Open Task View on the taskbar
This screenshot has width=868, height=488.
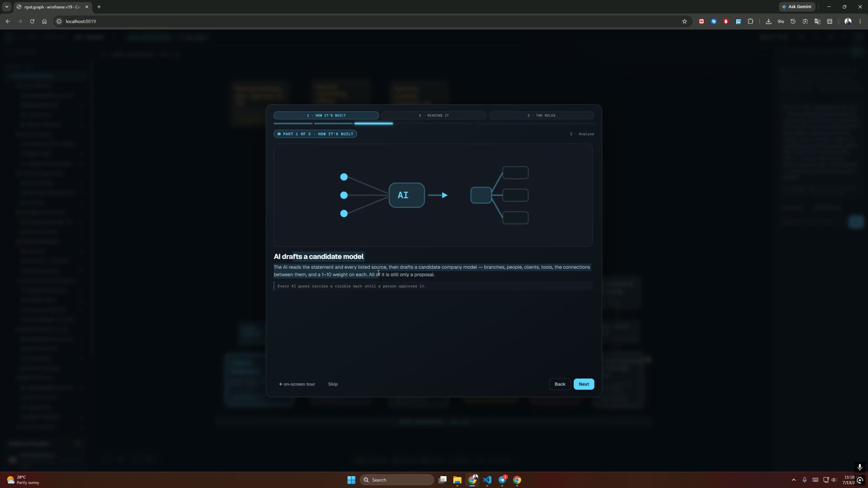(443, 480)
